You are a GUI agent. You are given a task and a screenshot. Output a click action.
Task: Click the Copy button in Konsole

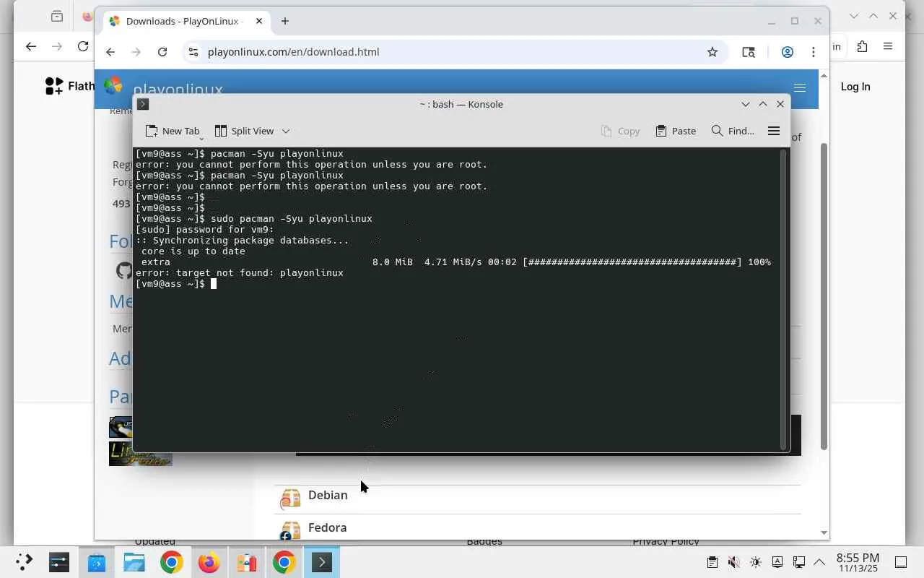coord(620,131)
